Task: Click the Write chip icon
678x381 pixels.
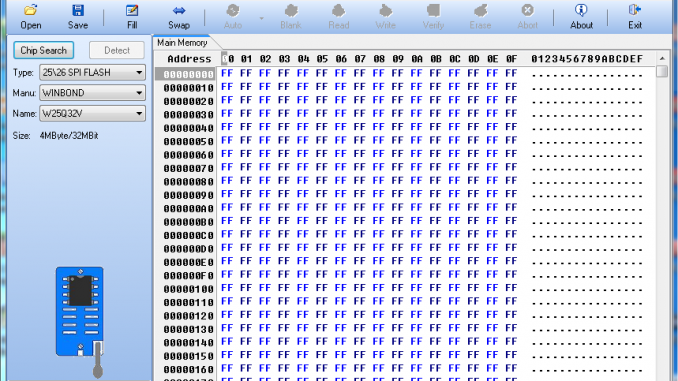Action: coord(385,17)
